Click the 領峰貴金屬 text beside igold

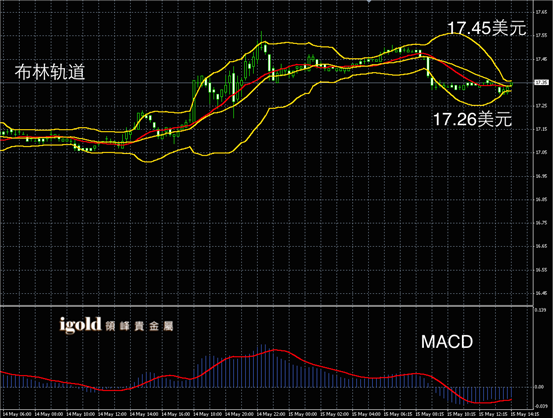tap(139, 326)
